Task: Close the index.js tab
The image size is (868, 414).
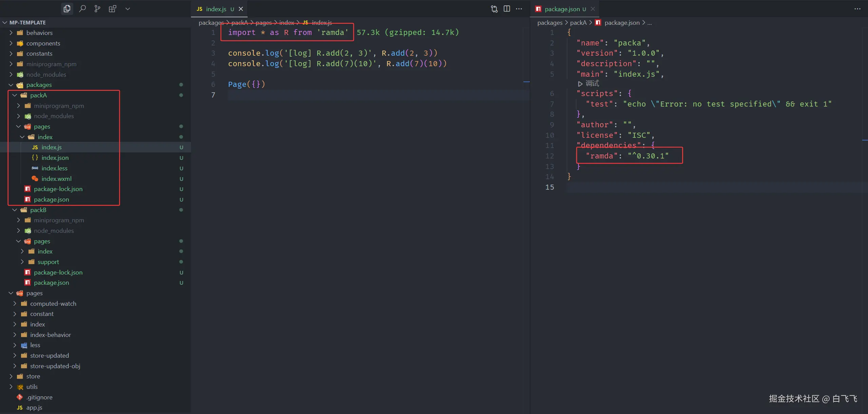Action: pyautogui.click(x=241, y=9)
